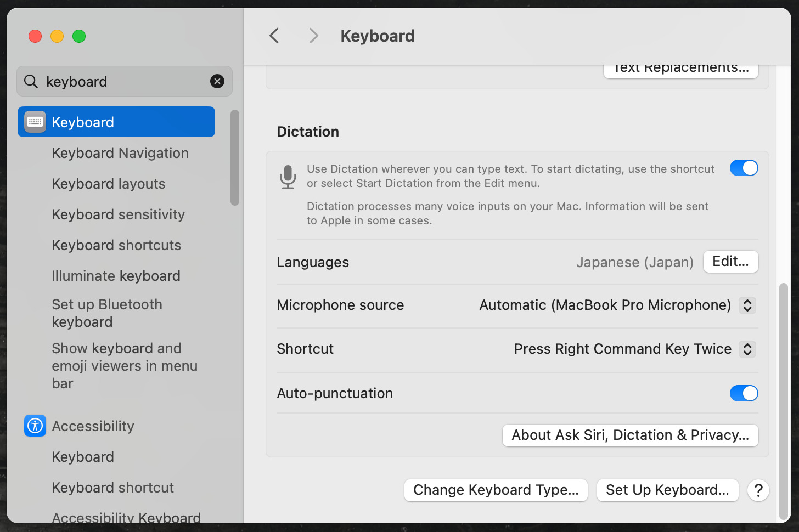Edit the Dictation languages
This screenshot has width=799, height=532.
pos(730,262)
